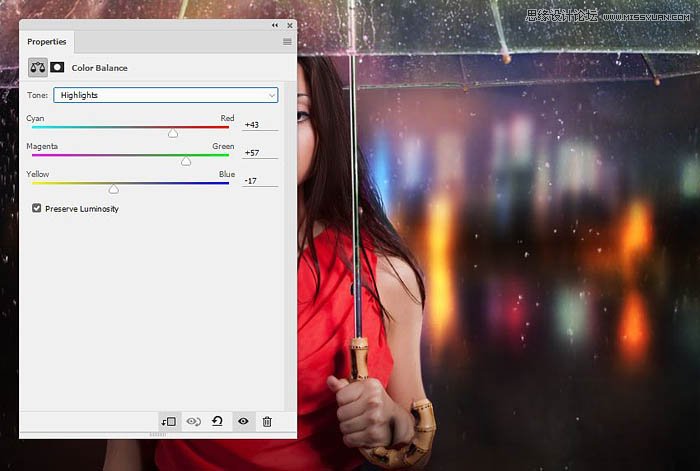Click the Cyan-Red value field showing +43
Screen dimensions: 700x471
(x=259, y=124)
